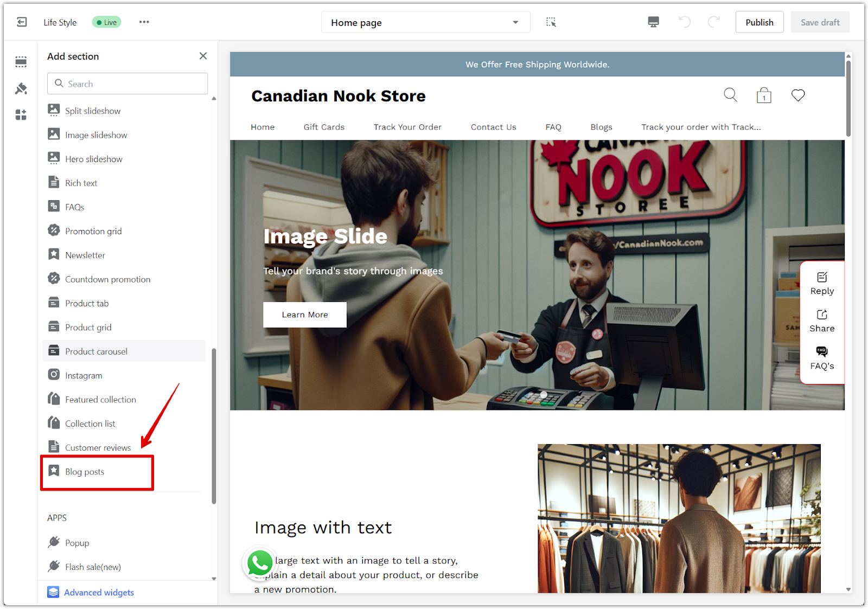Open the Blogs nav item
Image resolution: width=868 pixels, height=609 pixels.
tap(601, 127)
